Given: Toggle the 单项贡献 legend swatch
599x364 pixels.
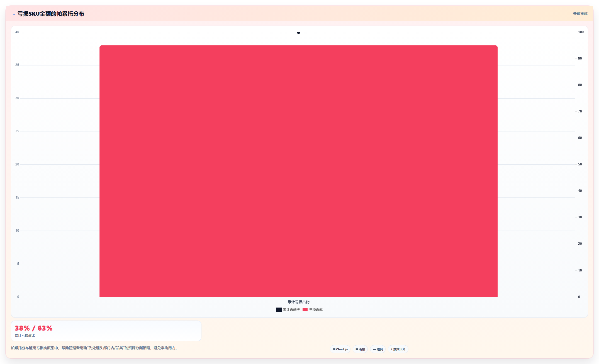Looking at the screenshot, I should coord(305,309).
